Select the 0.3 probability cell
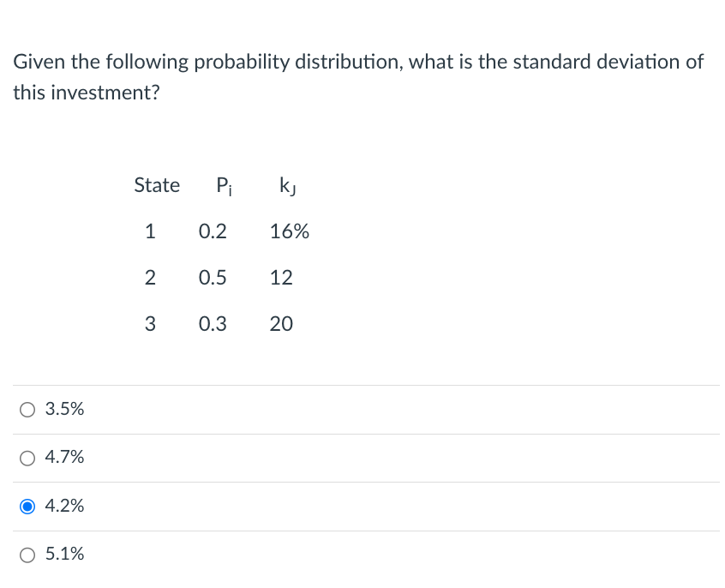725x588 pixels. coord(213,323)
